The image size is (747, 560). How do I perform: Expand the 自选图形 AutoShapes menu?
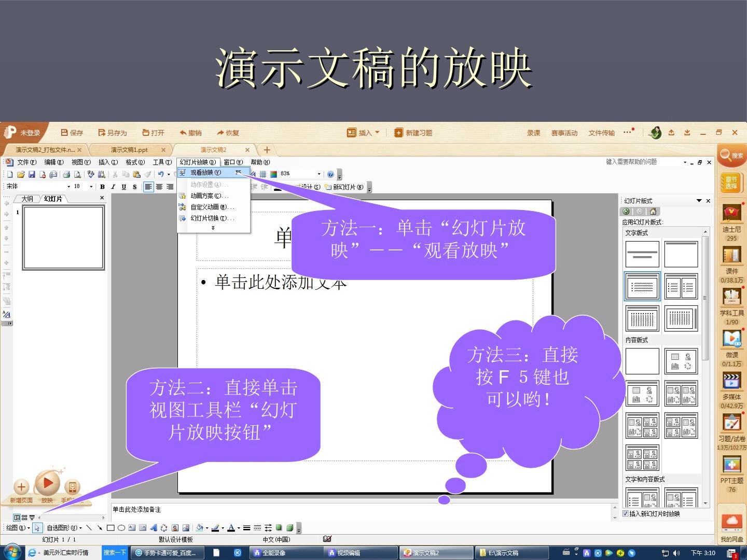pyautogui.click(x=64, y=528)
